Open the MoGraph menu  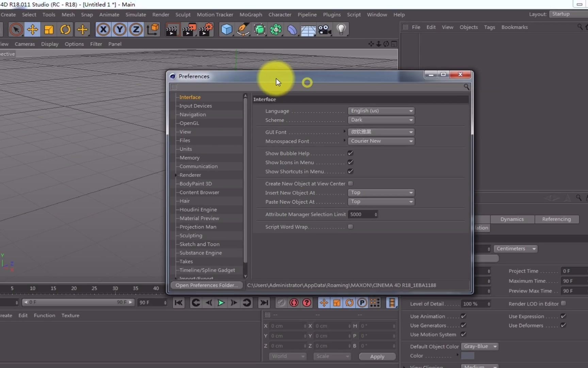tap(250, 15)
